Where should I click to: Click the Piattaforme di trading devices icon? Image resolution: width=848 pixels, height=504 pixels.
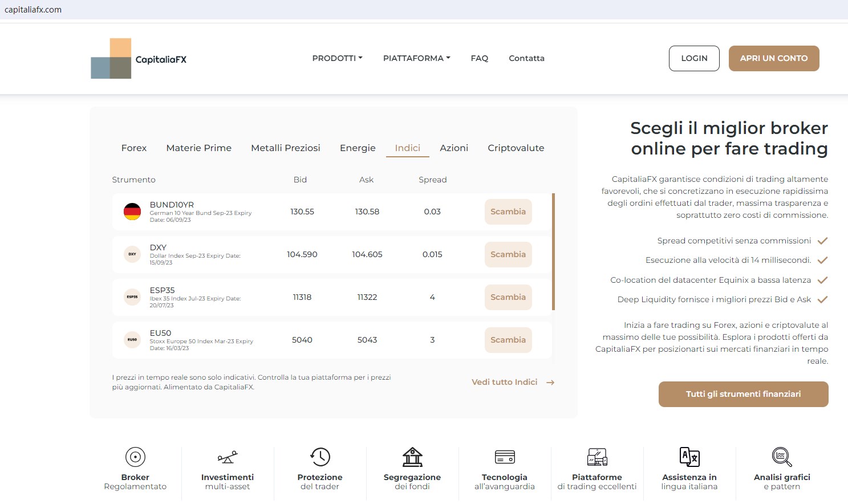[597, 457]
